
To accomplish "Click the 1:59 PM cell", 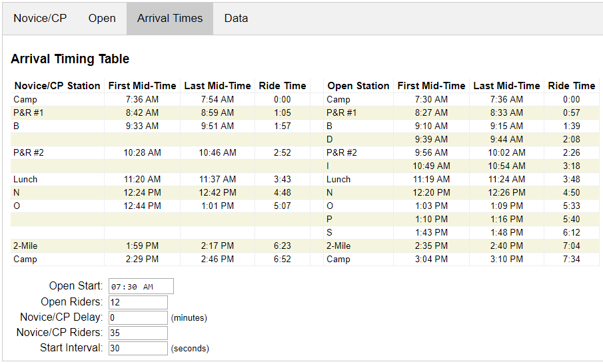I will 143,246.
